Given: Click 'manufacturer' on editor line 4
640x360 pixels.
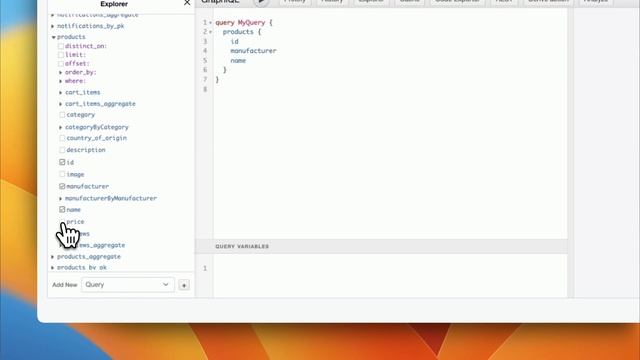Looking at the screenshot, I should point(253,51).
